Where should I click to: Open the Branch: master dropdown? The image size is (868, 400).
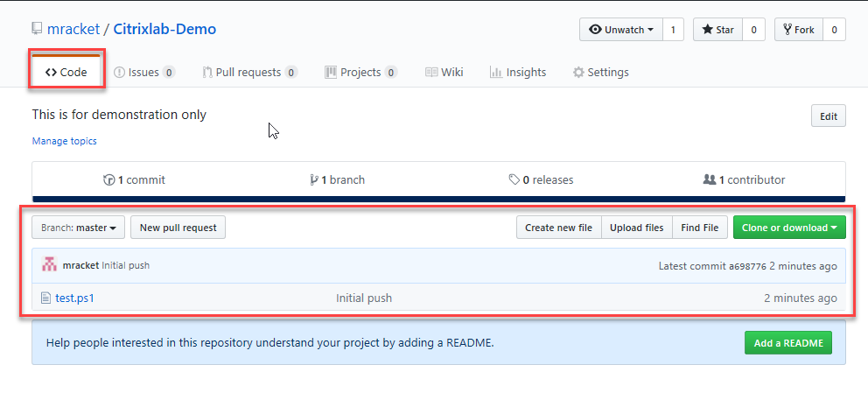(x=79, y=228)
